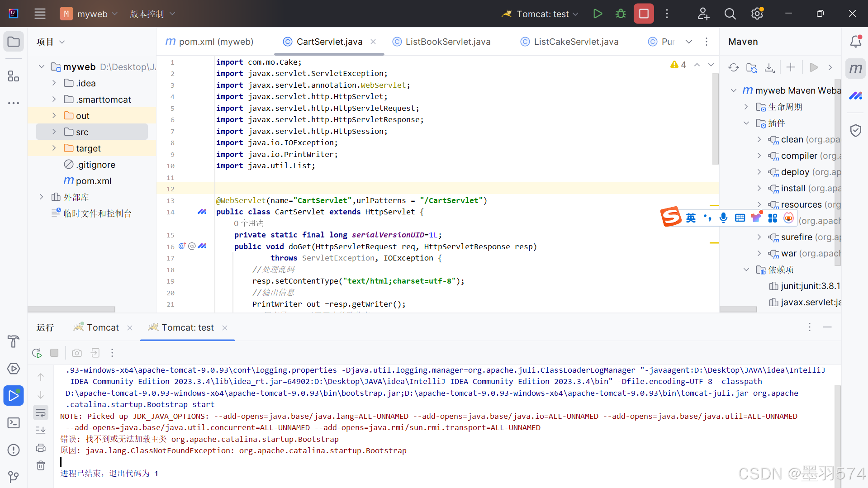Open Search Everywhere magnifier
The image size is (868, 488).
pos(730,14)
